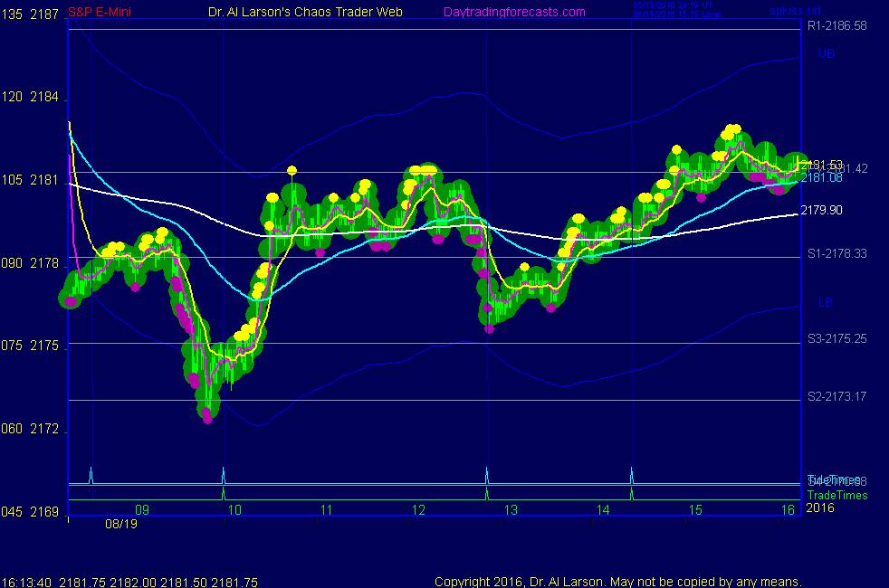Click the '2016' year label
This screenshot has width=889, height=588.
(x=820, y=507)
